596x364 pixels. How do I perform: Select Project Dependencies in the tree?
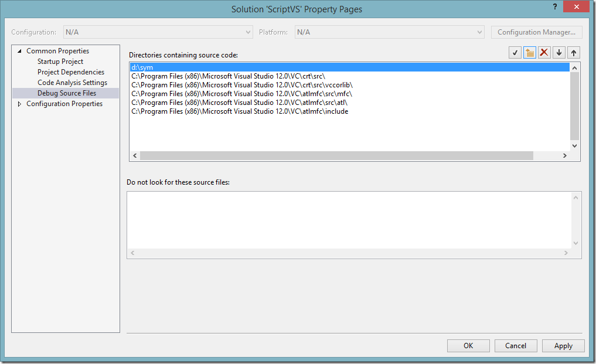pyautogui.click(x=71, y=72)
